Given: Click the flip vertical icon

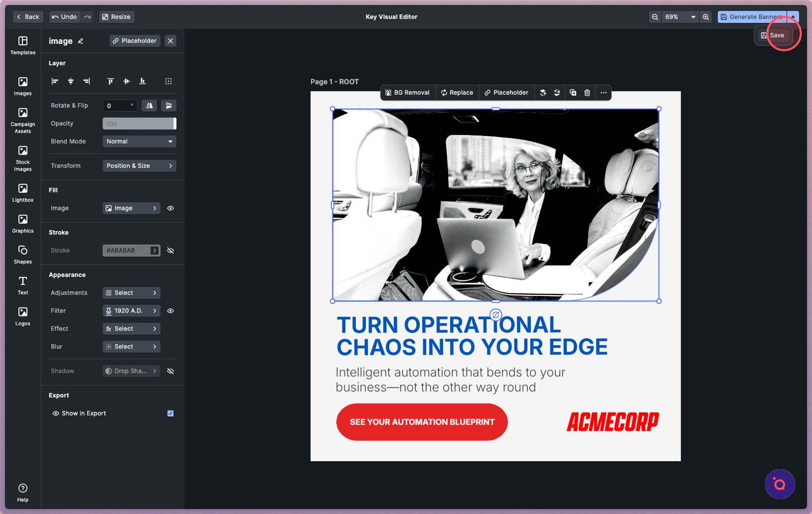Looking at the screenshot, I should [168, 106].
